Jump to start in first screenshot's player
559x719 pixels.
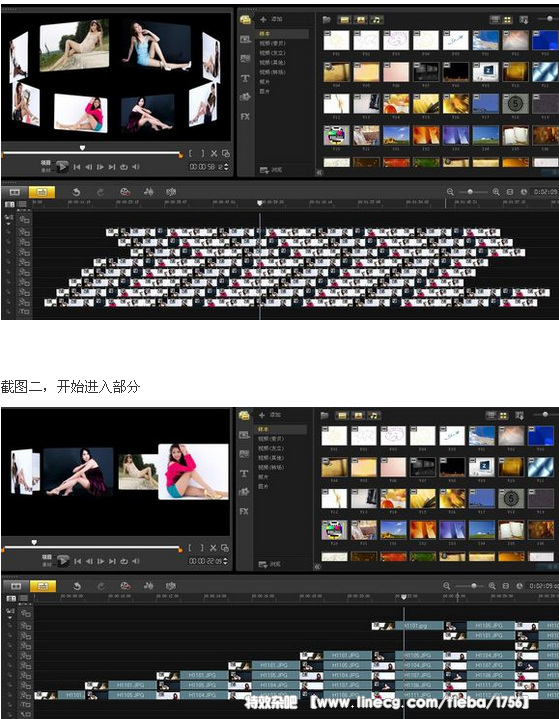tap(77, 167)
